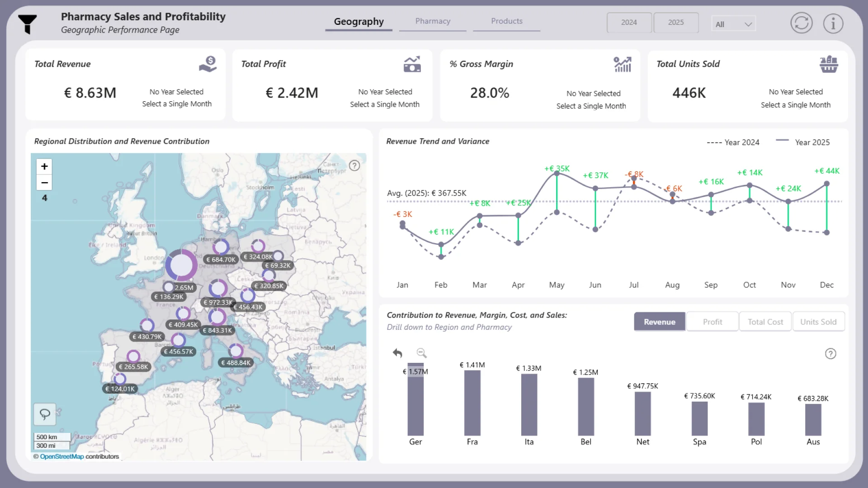Open bar chart help question mark

click(830, 353)
